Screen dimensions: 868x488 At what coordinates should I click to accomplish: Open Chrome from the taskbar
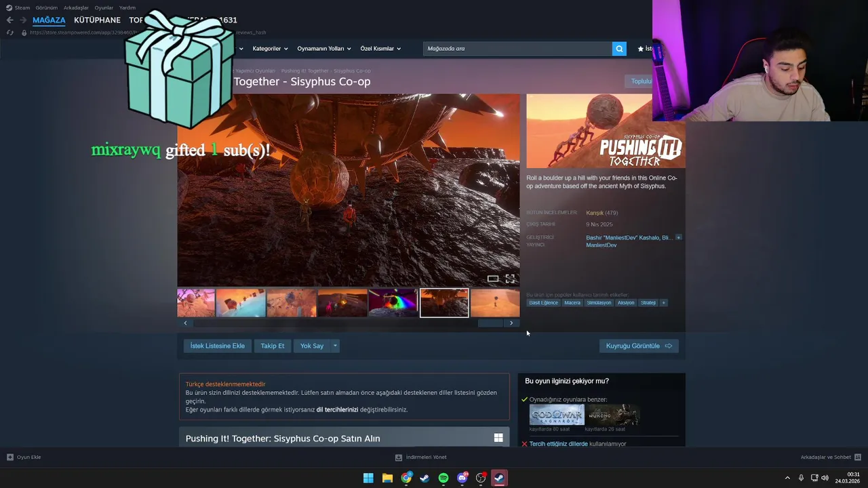click(x=406, y=478)
